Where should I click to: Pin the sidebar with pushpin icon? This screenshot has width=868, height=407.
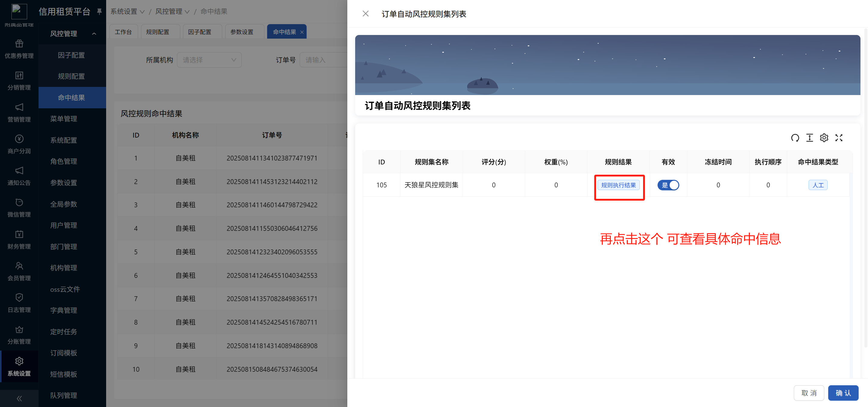99,11
